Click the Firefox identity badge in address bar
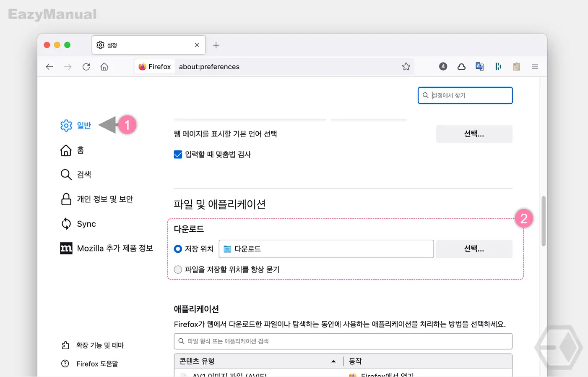The image size is (588, 377). pos(154,67)
